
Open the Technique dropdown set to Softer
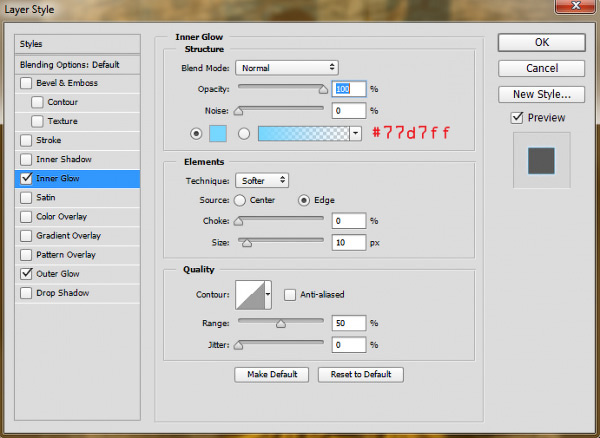pyautogui.click(x=262, y=181)
